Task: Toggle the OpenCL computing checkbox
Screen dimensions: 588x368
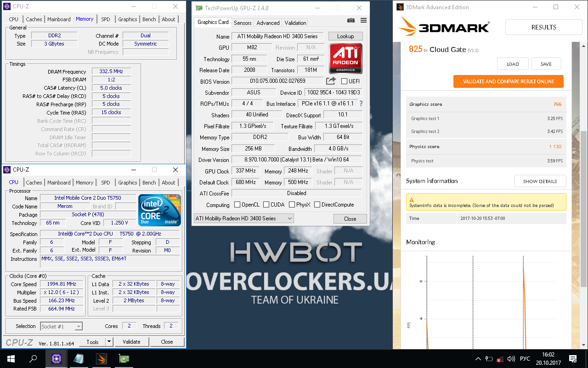Action: point(237,205)
